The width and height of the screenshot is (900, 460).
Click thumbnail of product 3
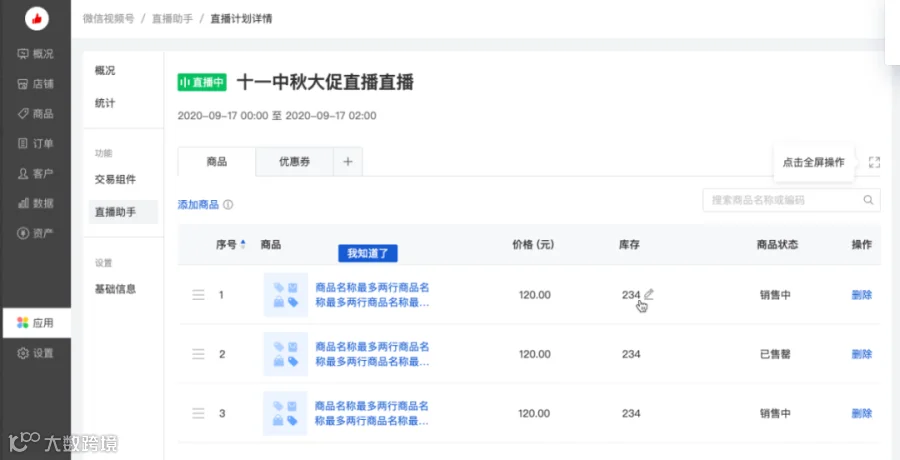pos(285,413)
